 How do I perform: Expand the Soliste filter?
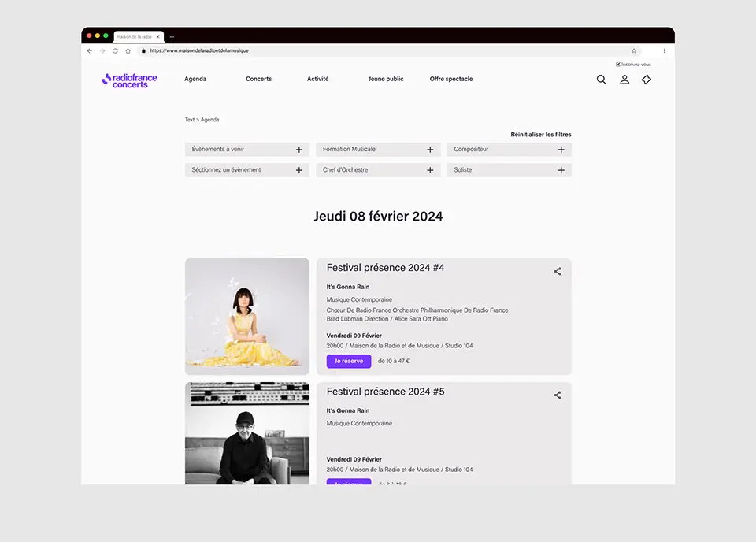pos(510,170)
